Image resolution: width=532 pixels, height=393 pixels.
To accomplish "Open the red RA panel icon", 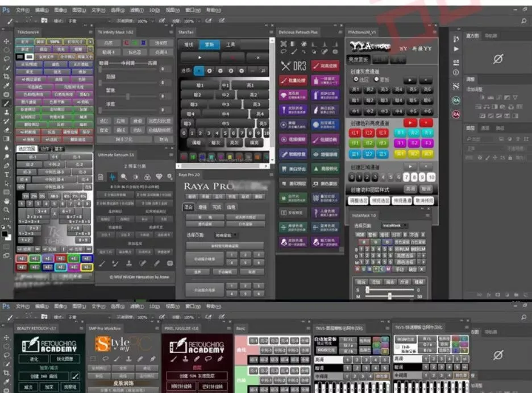I will [x=456, y=114].
